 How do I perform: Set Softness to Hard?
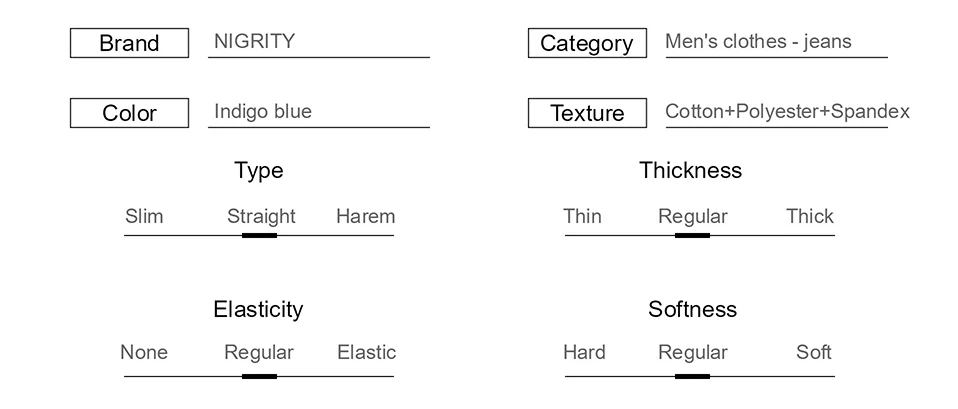click(x=584, y=353)
